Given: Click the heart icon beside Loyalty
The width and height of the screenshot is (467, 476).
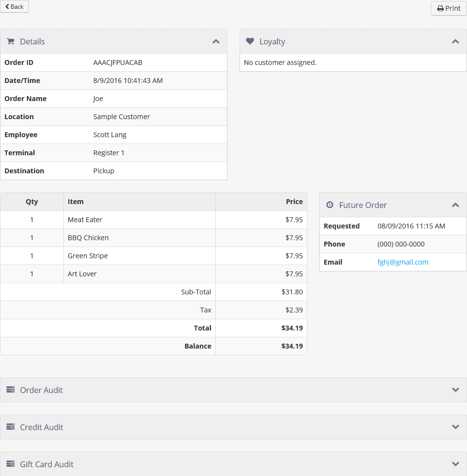Looking at the screenshot, I should (x=250, y=41).
